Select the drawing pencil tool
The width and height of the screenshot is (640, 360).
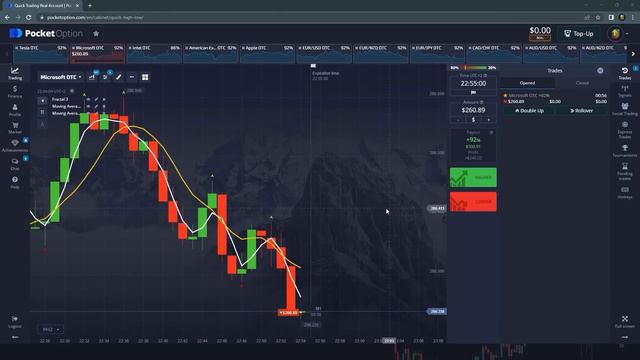pyautogui.click(x=118, y=77)
